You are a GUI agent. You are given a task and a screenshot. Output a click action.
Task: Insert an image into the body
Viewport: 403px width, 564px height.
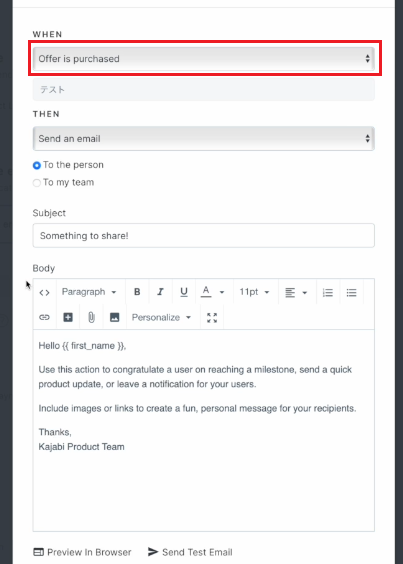point(114,317)
